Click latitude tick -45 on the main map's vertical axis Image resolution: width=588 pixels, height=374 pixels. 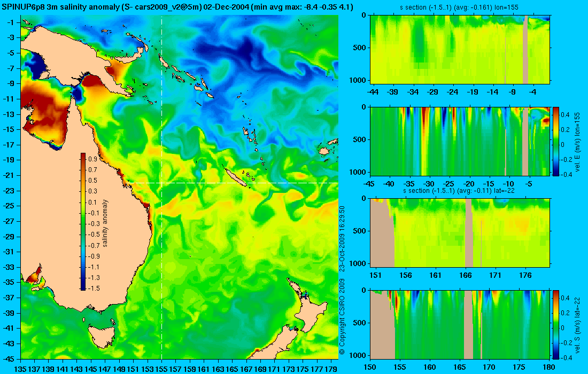[x=9, y=359]
